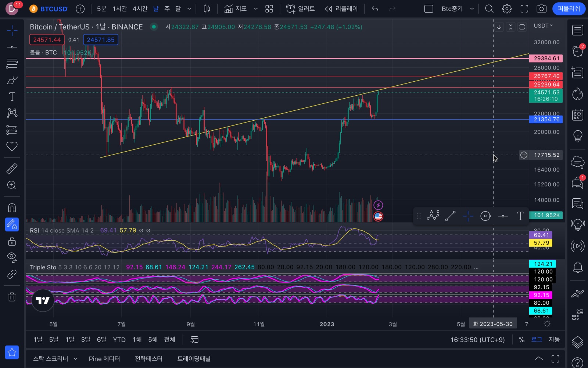Switch to 5-minute interval
Image resolution: width=588 pixels, height=368 pixels.
coord(101,9)
